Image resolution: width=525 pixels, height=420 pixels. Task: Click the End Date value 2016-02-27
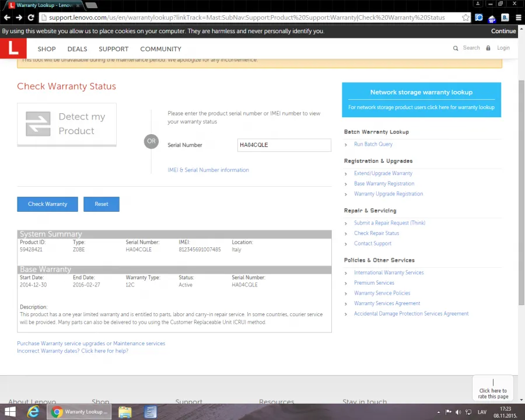click(86, 285)
